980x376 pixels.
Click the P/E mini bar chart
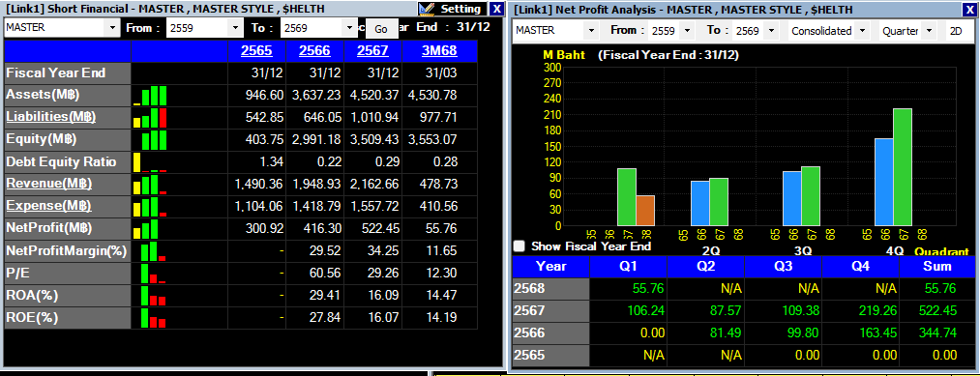[154, 274]
